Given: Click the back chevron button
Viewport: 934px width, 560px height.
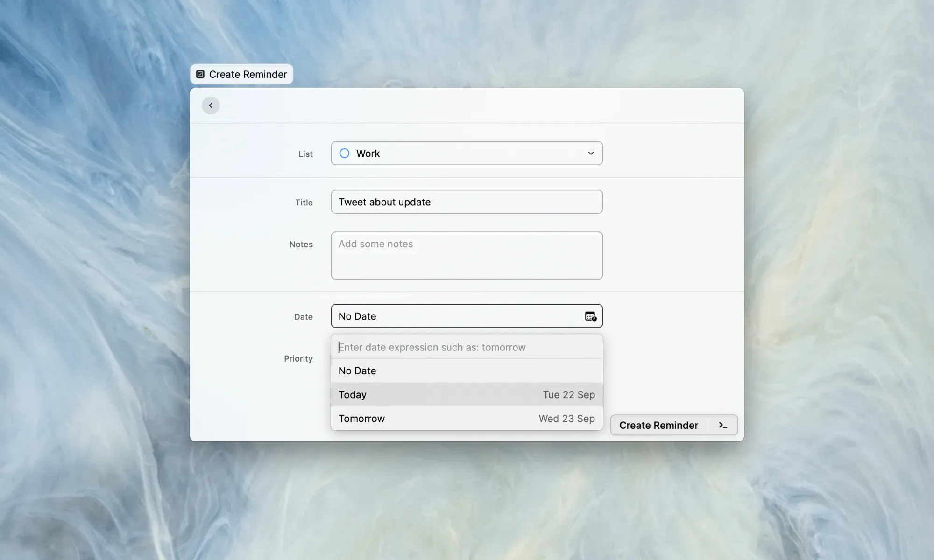Looking at the screenshot, I should pos(211,105).
